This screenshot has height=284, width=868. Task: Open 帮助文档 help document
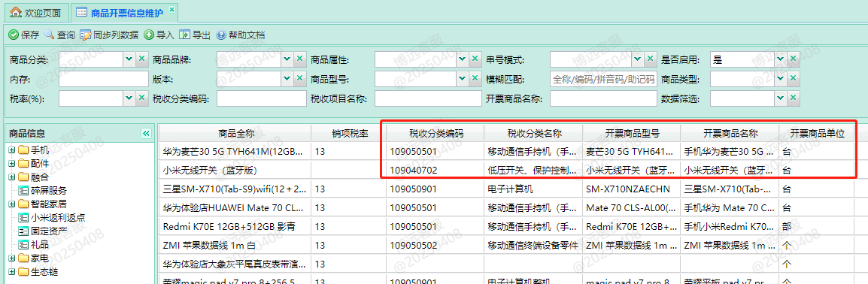[x=240, y=35]
